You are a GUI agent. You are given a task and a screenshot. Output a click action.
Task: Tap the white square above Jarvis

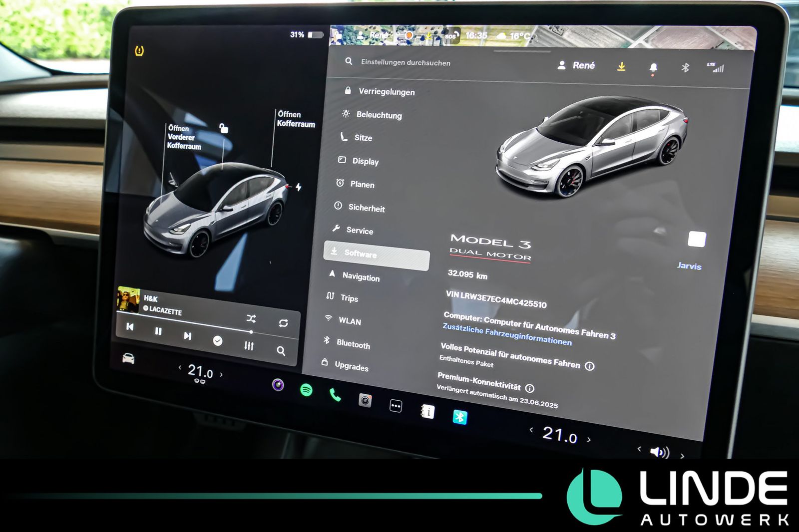pyautogui.click(x=697, y=240)
